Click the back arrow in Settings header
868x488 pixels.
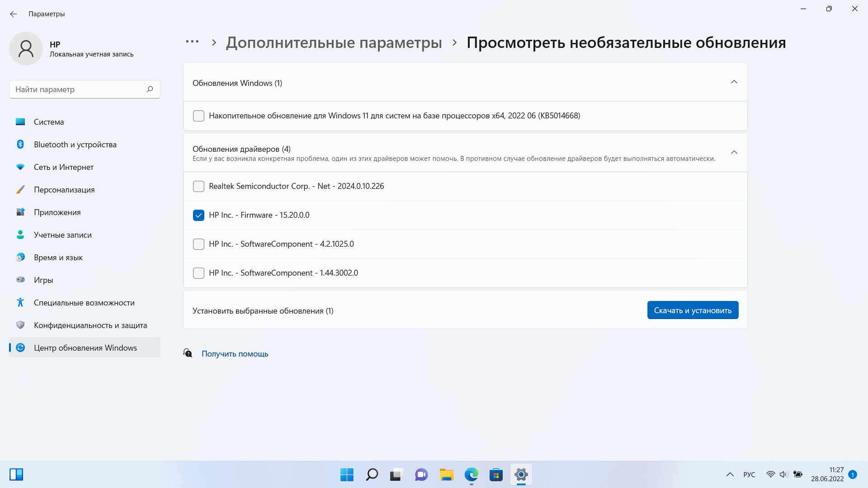coord(14,14)
